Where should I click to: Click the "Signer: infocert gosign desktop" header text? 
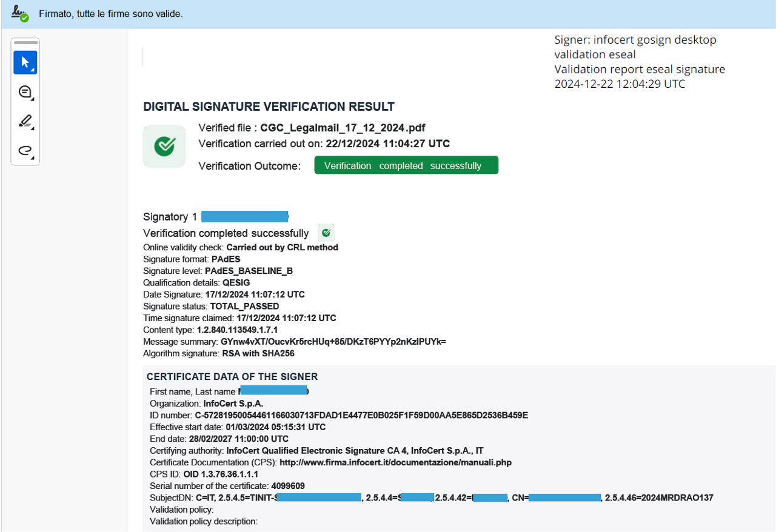tap(635, 40)
